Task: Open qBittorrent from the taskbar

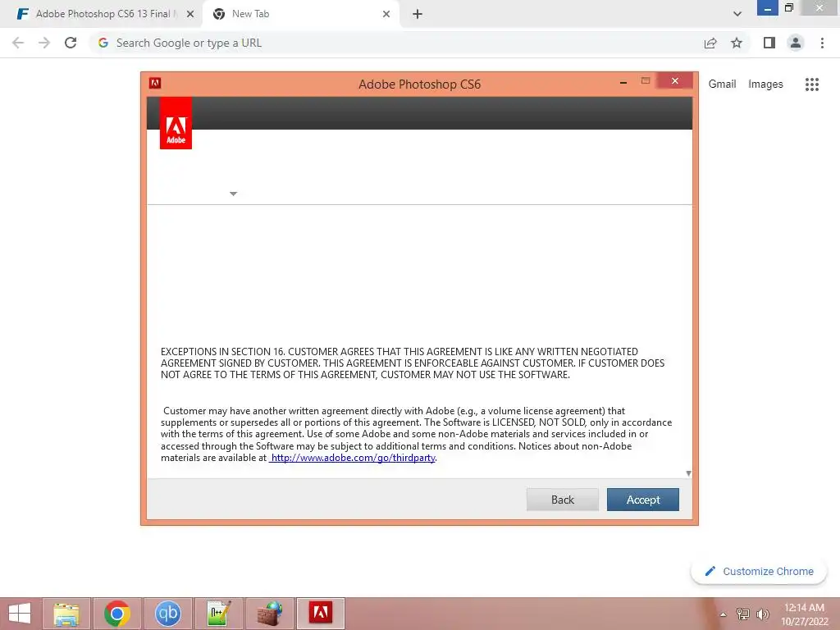Action: point(167,614)
